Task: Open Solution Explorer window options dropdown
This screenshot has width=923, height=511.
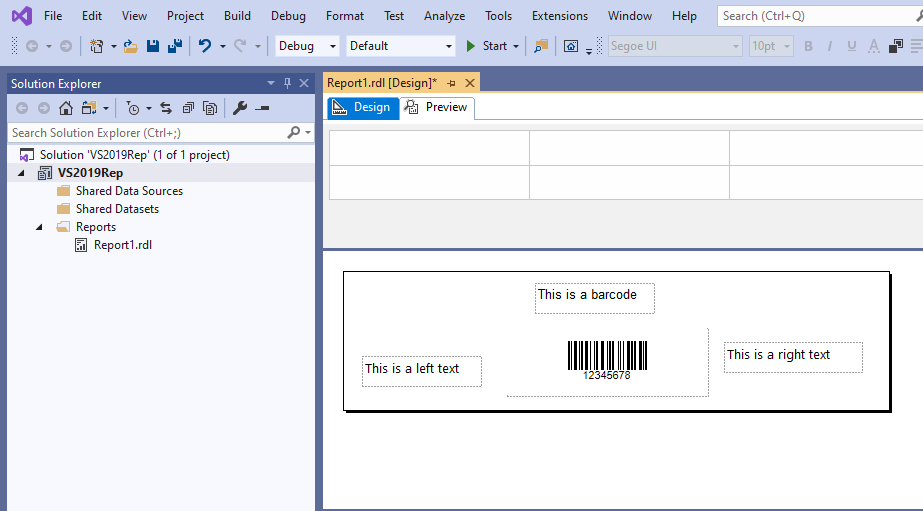Action: point(271,83)
